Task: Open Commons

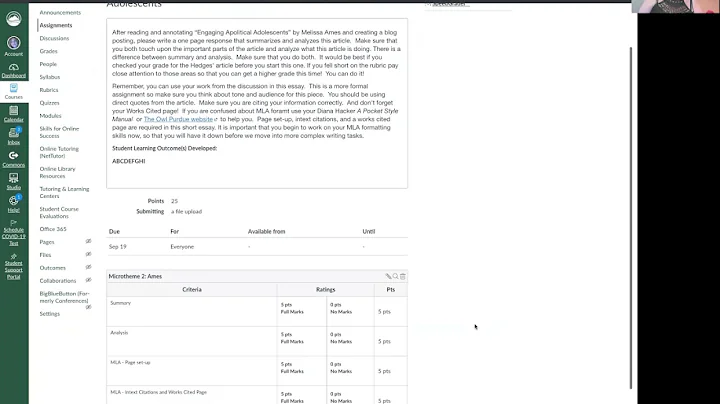Action: (x=14, y=159)
